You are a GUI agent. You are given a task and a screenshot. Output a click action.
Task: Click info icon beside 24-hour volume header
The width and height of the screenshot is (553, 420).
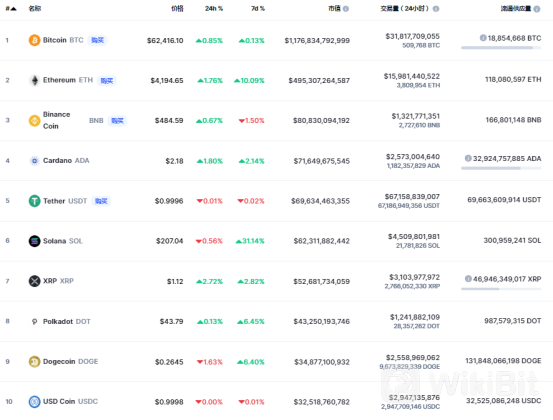coord(436,9)
